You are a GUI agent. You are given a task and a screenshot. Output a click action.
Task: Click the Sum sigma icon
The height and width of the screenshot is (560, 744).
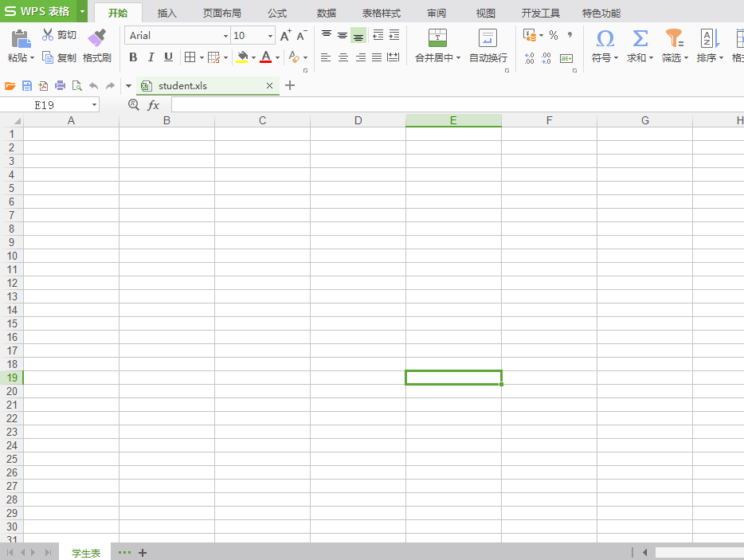[x=640, y=38]
